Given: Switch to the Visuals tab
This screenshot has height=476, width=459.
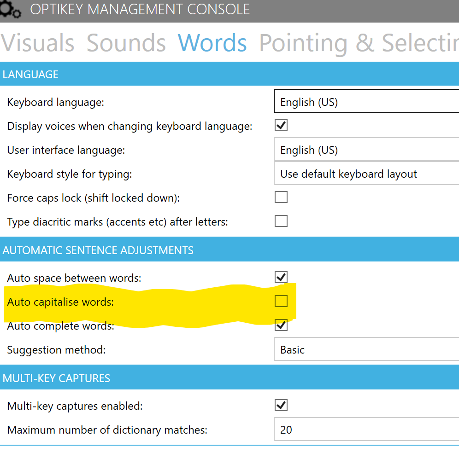Looking at the screenshot, I should 38,43.
